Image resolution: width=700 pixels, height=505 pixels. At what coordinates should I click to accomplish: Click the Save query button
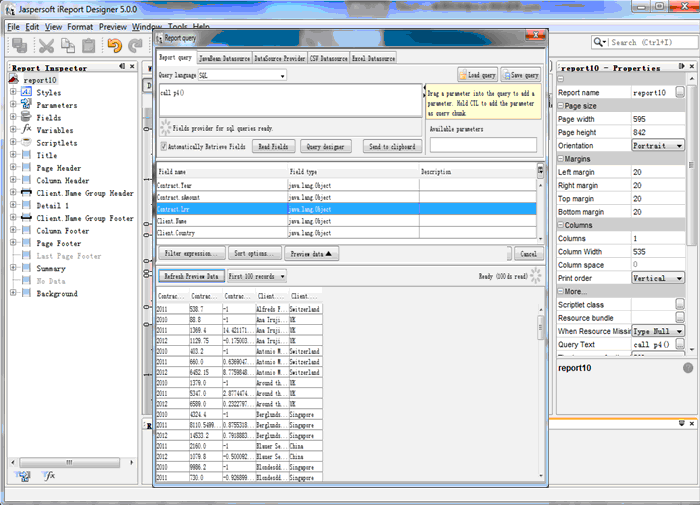coord(521,75)
